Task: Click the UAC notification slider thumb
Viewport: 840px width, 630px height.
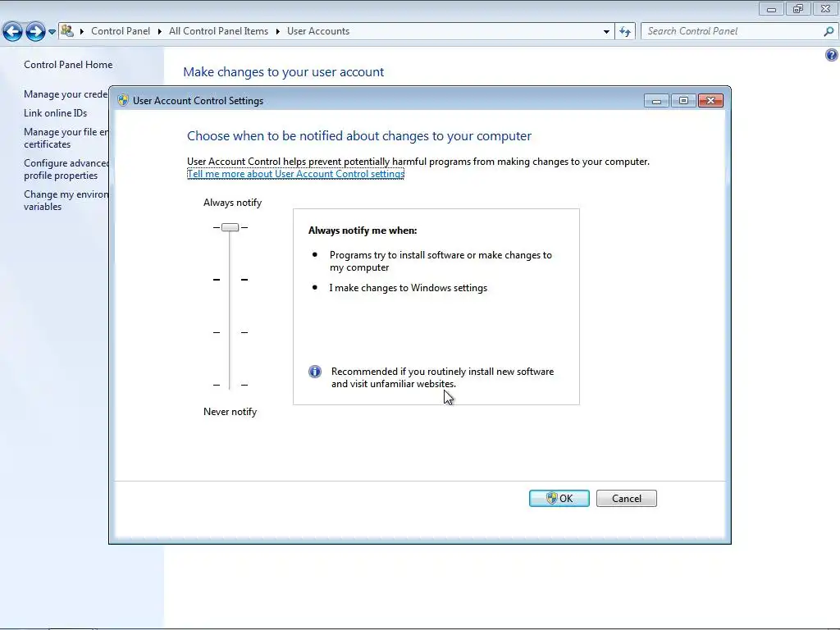Action: (x=230, y=228)
